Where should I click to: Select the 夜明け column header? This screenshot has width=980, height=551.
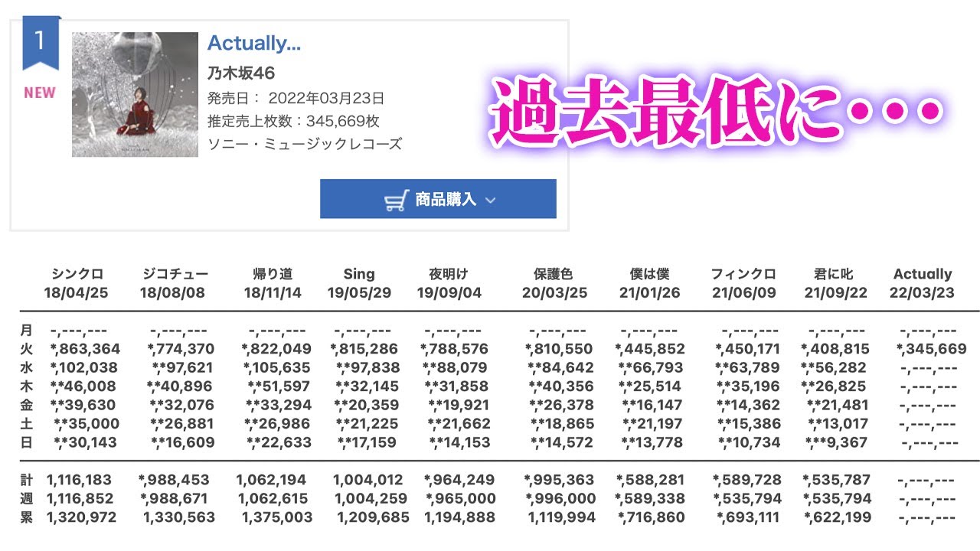click(449, 274)
